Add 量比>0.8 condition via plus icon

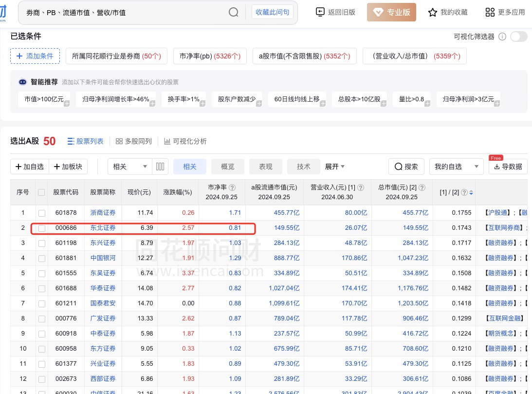427,104
